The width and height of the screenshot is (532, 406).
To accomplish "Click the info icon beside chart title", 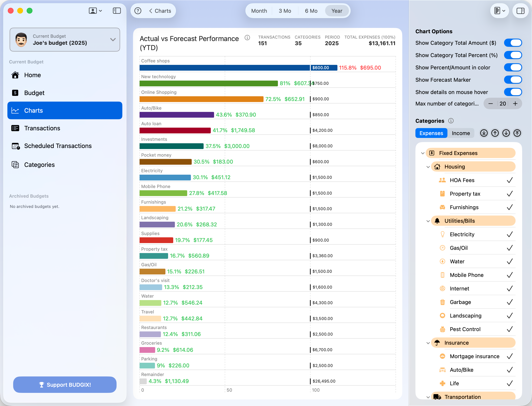I will click(x=247, y=38).
